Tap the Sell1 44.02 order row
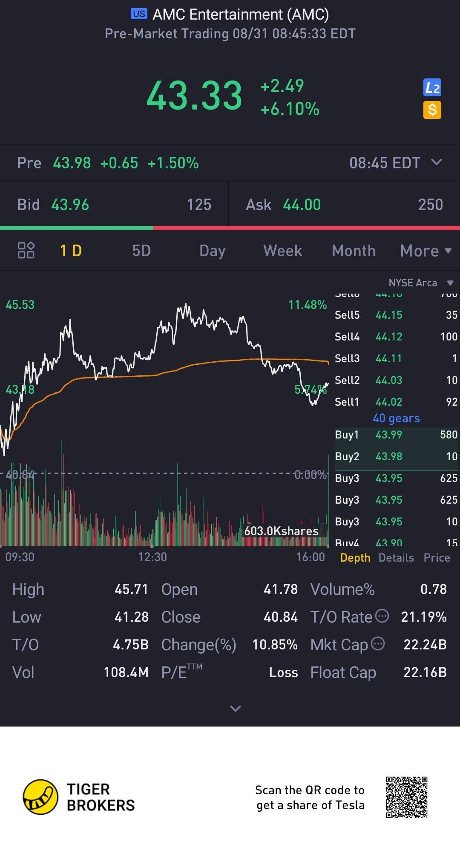 click(396, 402)
